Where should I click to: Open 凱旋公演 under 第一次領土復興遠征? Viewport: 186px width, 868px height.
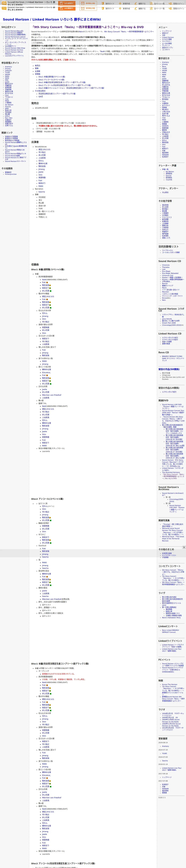(x=169, y=611)
